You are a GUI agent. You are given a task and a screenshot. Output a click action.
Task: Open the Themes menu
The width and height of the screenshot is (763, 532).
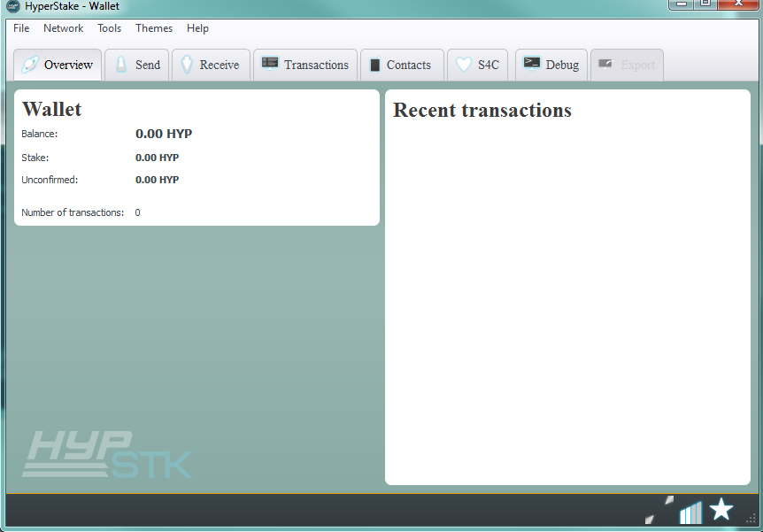(x=154, y=28)
